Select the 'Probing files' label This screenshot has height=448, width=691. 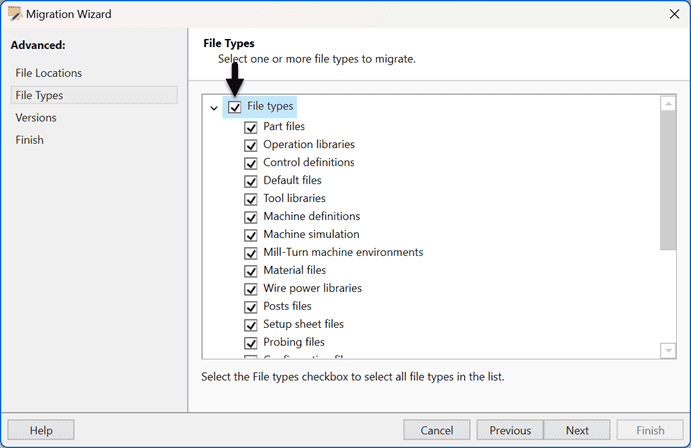[x=294, y=342]
